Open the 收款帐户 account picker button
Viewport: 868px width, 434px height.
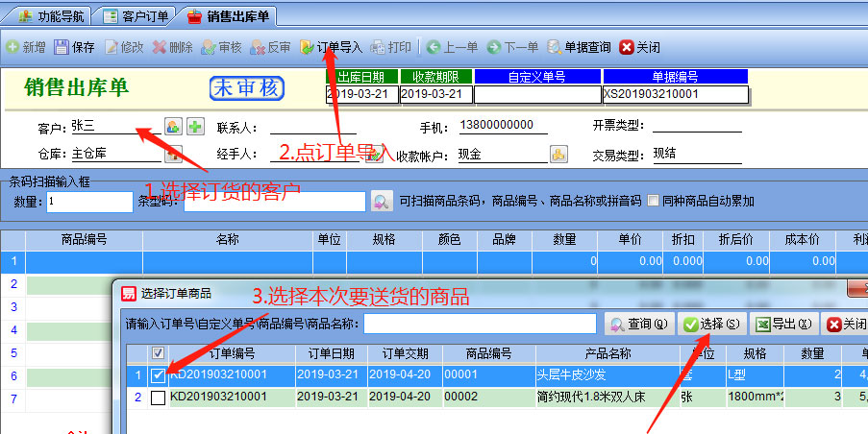click(558, 154)
